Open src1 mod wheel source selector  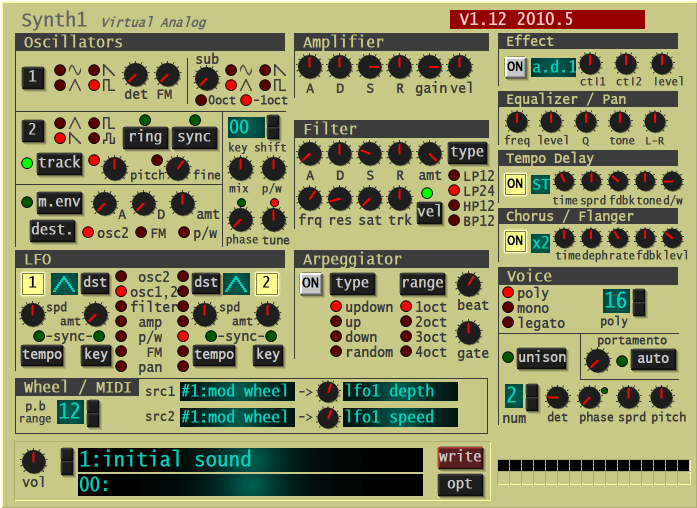[x=237, y=391]
